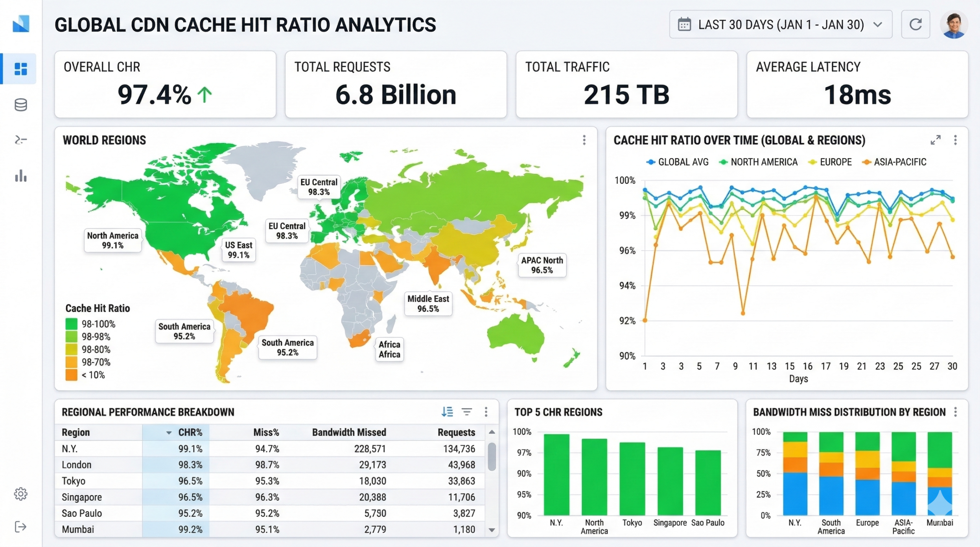
Task: Open Bandwidth Miss Distribution kebab menu
Action: pyautogui.click(x=955, y=412)
